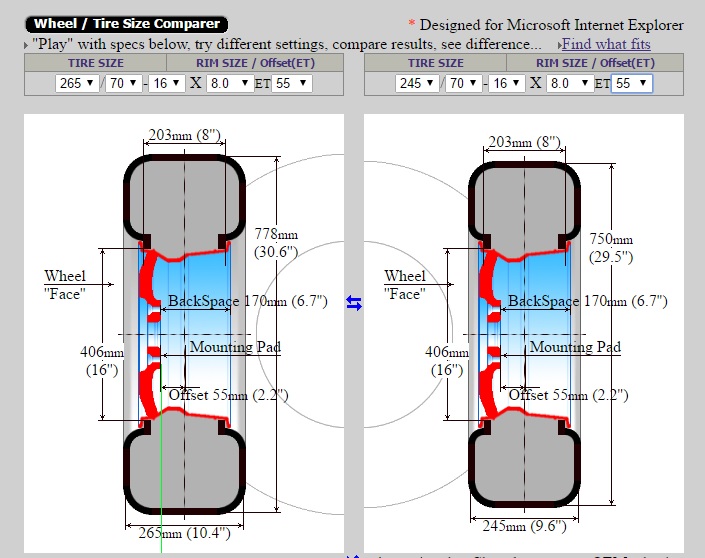705x558 pixels.
Task: Click left diagram 203mm (8") rim width label
Action: tap(184, 134)
